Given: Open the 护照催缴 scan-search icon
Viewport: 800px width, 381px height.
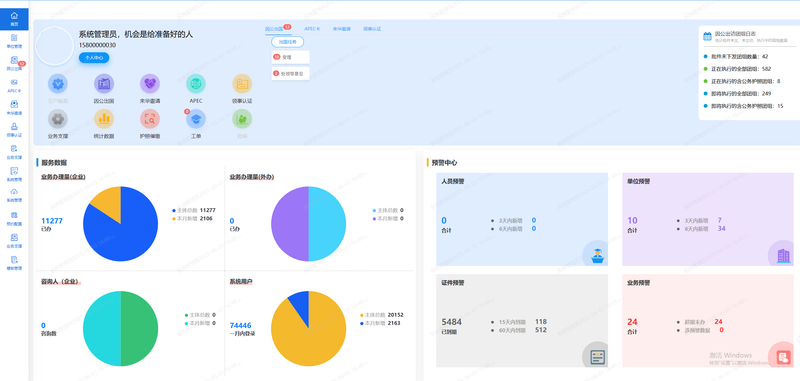Looking at the screenshot, I should (150, 119).
